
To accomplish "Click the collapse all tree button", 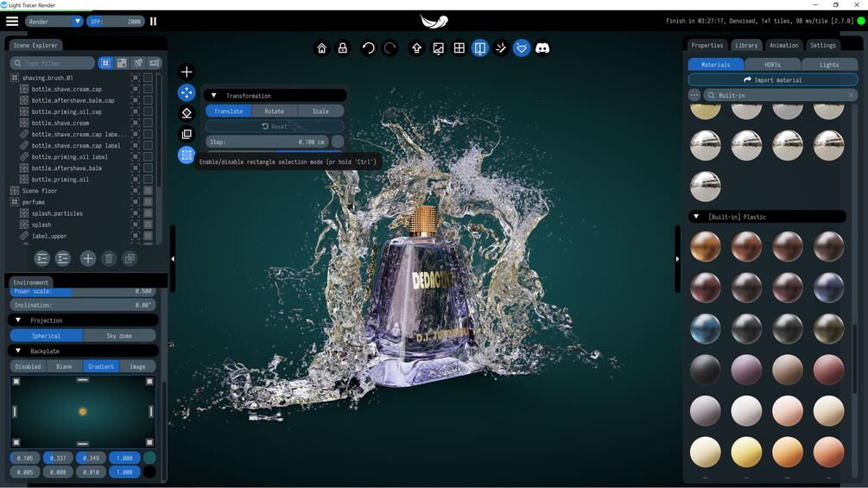I will (63, 258).
